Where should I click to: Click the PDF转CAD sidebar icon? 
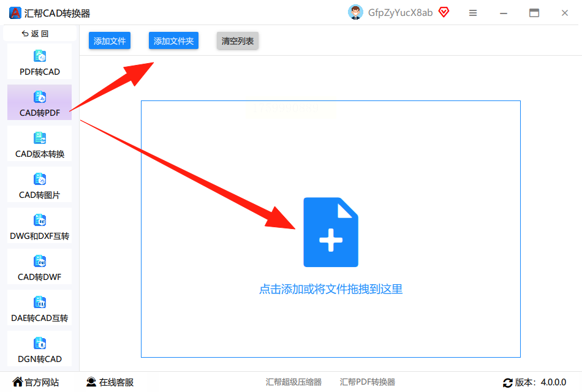click(x=40, y=56)
